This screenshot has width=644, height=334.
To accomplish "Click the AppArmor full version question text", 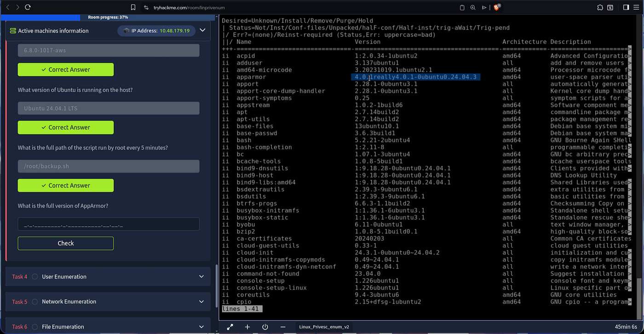I will [63, 206].
